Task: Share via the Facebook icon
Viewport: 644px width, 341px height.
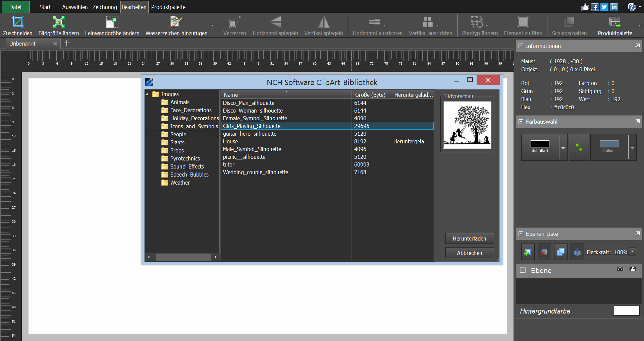Action: (595, 7)
